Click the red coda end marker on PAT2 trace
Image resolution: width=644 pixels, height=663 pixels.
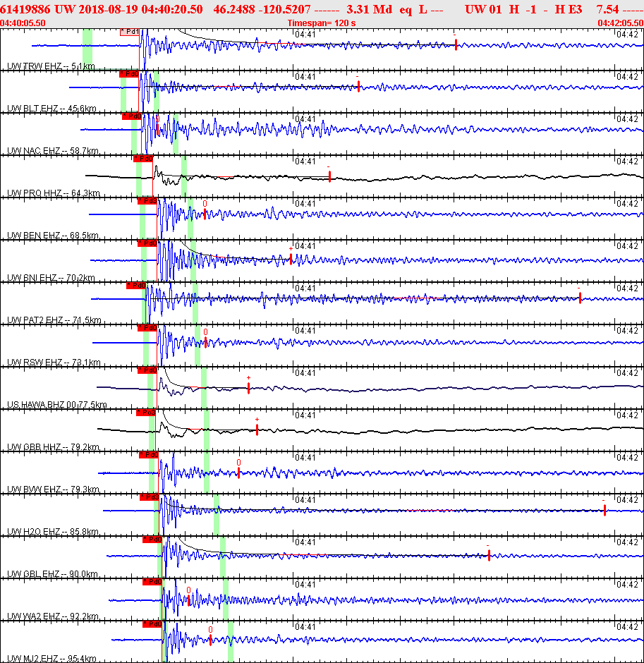point(580,298)
